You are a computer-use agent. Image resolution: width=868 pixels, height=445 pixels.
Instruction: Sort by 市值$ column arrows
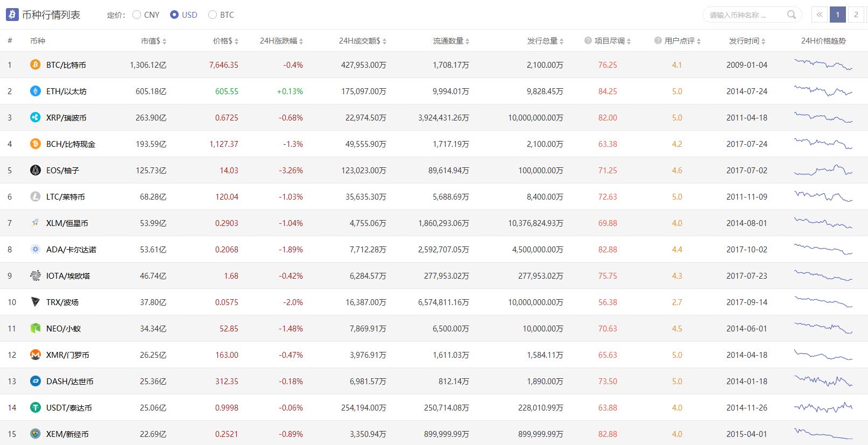click(164, 41)
